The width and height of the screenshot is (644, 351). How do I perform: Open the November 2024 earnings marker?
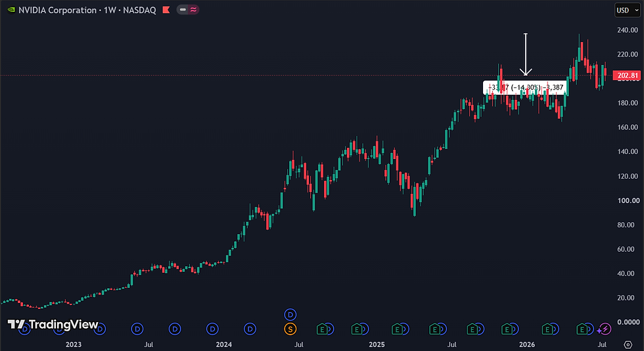(356, 329)
